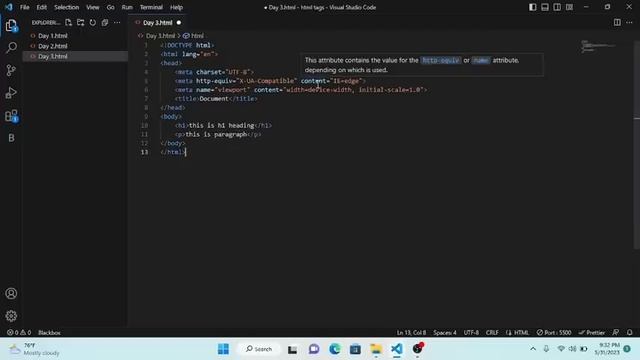
Task: Click Visual Studio Code taskbar icon
Action: (396, 349)
